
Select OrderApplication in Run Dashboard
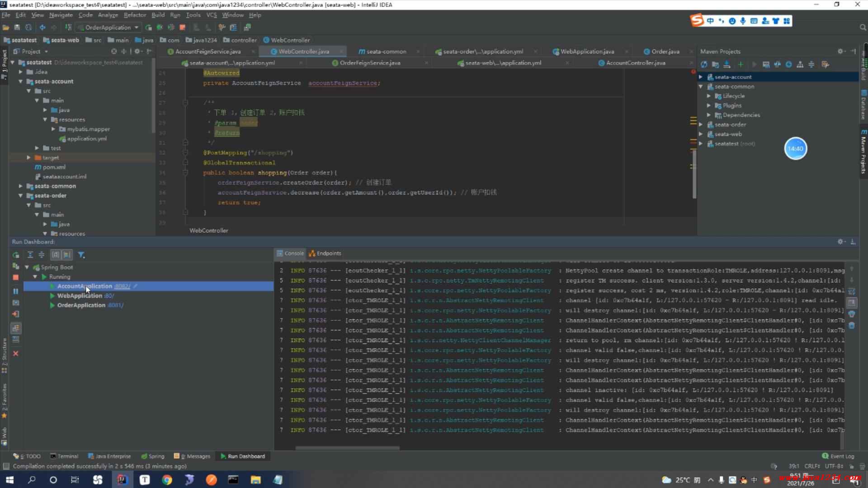pyautogui.click(x=81, y=305)
